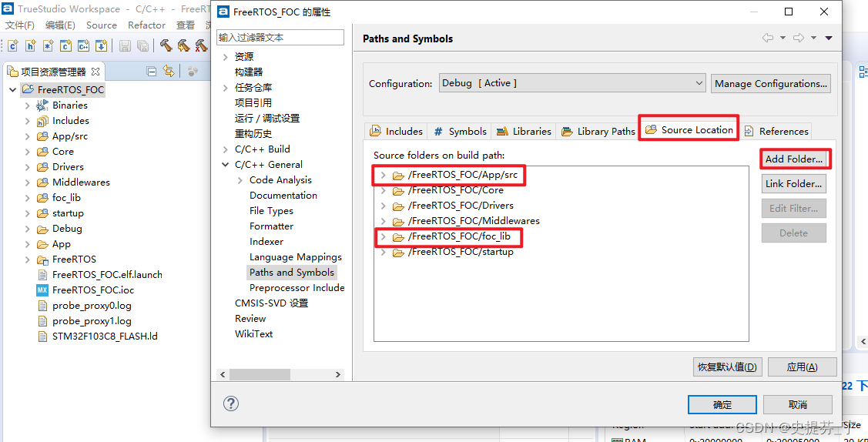The height and width of the screenshot is (442, 868).
Task: Click the New C++ project toolbar icon
Action: (x=84, y=46)
